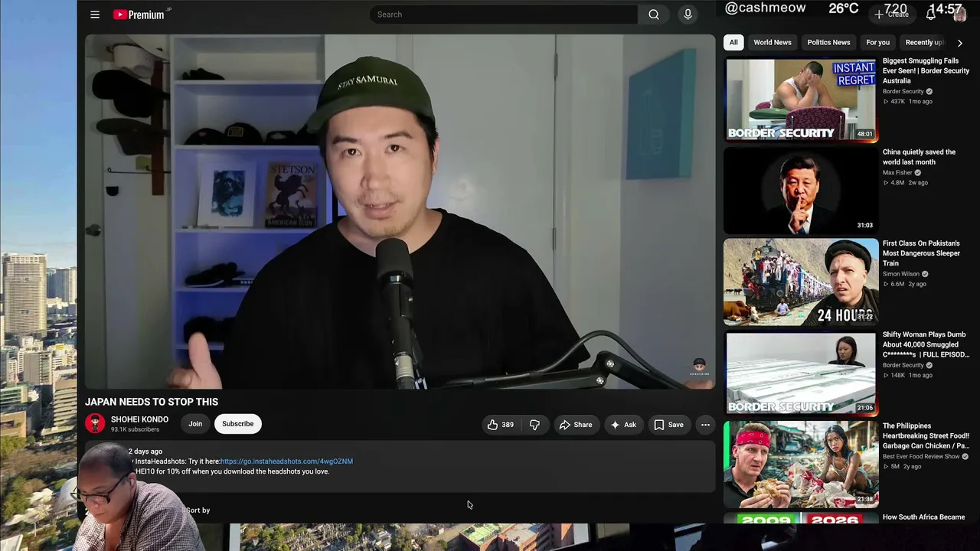
Task: Click the Max Fisher channel name
Action: (897, 173)
